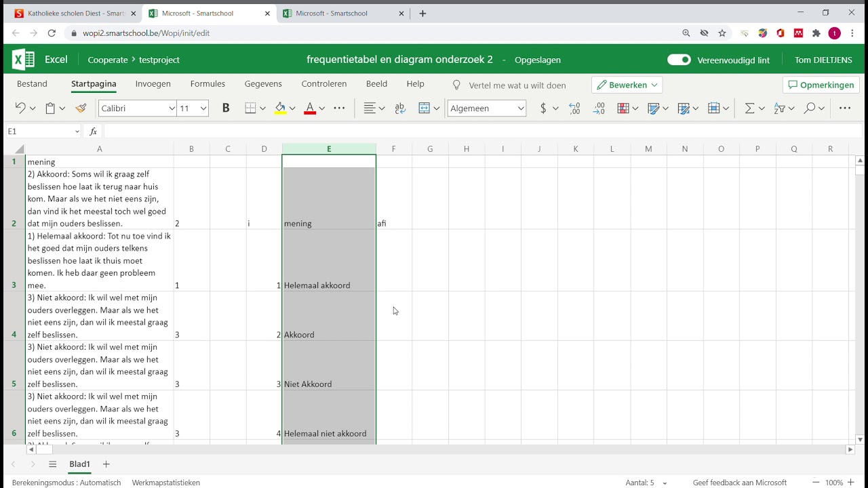
Task: Open the Bewerken mode dropdown
Action: pos(627,85)
